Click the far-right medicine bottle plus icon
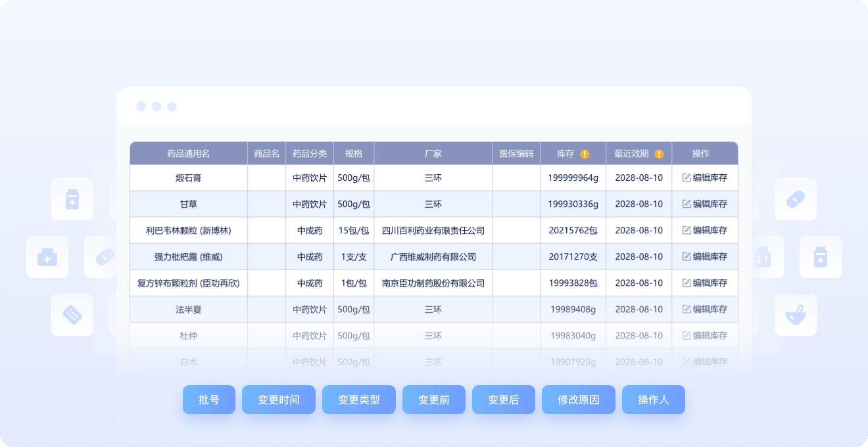Screen dimensions: 868x447 click(820, 257)
